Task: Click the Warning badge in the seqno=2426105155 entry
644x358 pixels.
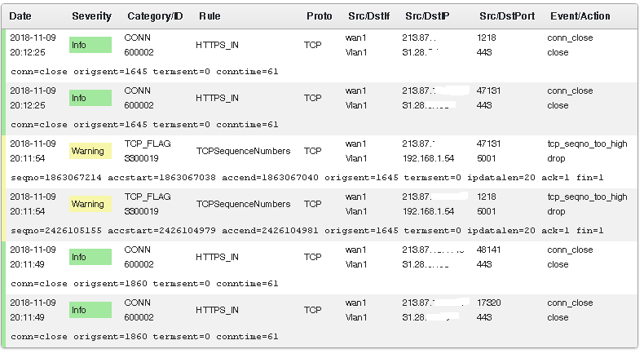Action: pyautogui.click(x=89, y=204)
